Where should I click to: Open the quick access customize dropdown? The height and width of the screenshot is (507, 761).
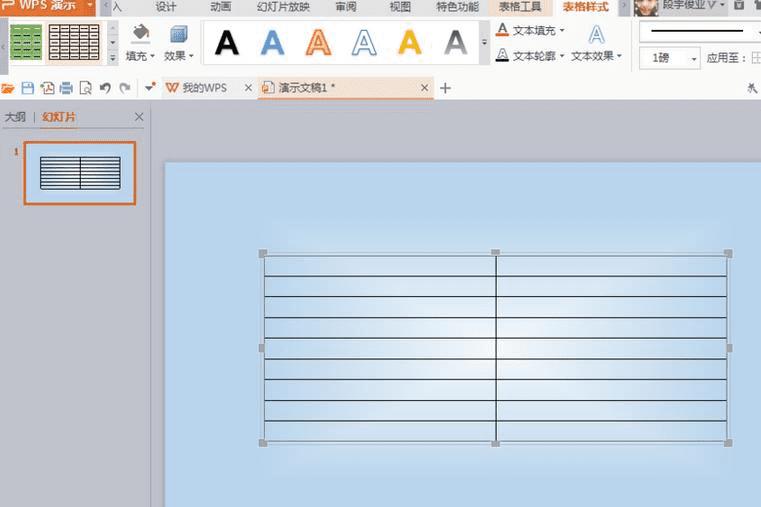coord(150,87)
